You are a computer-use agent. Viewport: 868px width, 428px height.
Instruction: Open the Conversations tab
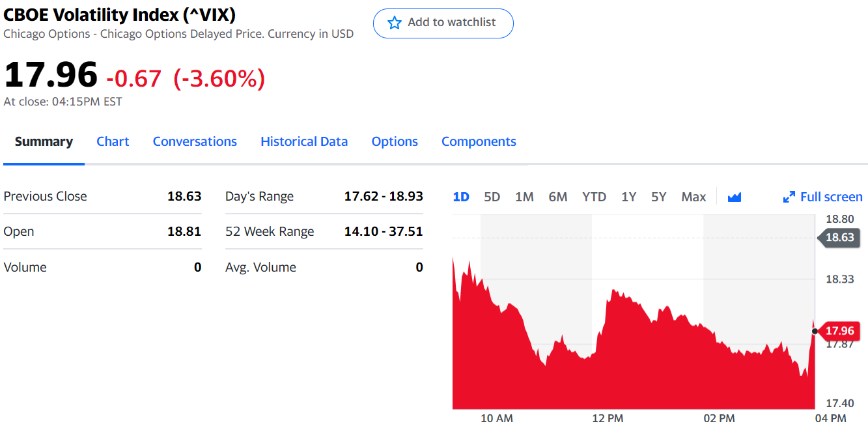click(195, 141)
